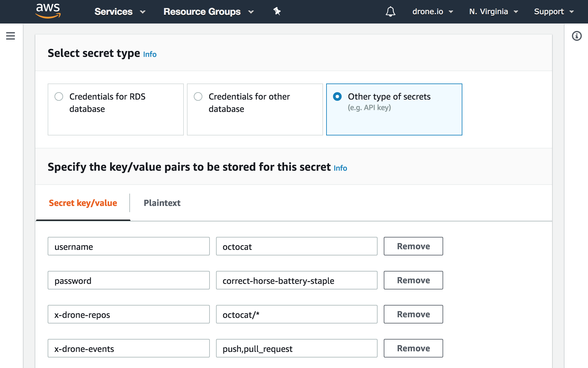Focus the correct-horse-battery-staple value field
The width and height of the screenshot is (588, 368).
click(297, 280)
